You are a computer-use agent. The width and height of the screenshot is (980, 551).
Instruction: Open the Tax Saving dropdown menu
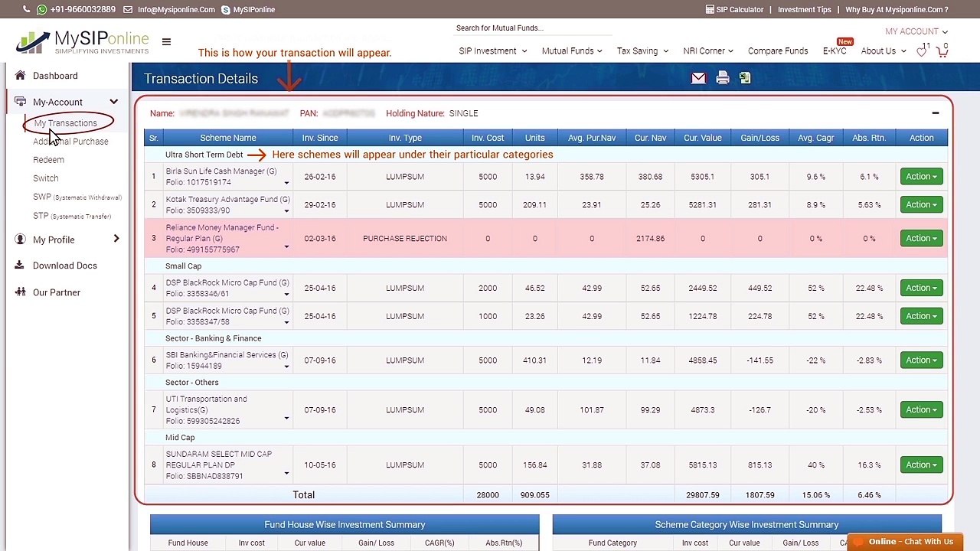[x=642, y=51]
